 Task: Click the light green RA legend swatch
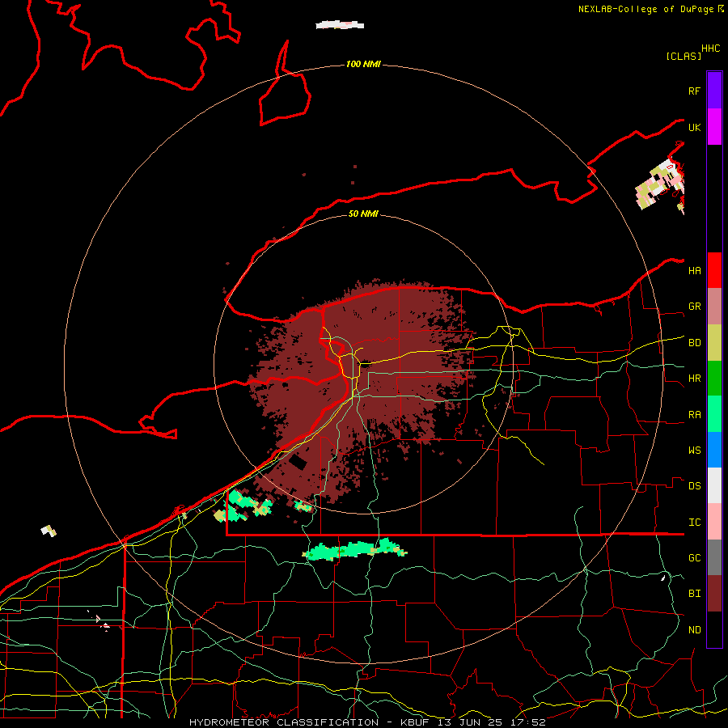714,414
